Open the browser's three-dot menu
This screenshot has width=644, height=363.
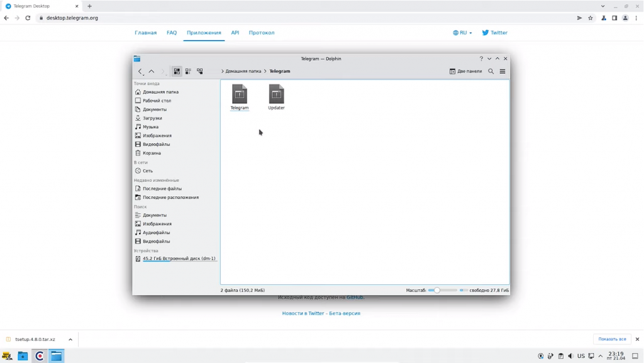click(636, 18)
